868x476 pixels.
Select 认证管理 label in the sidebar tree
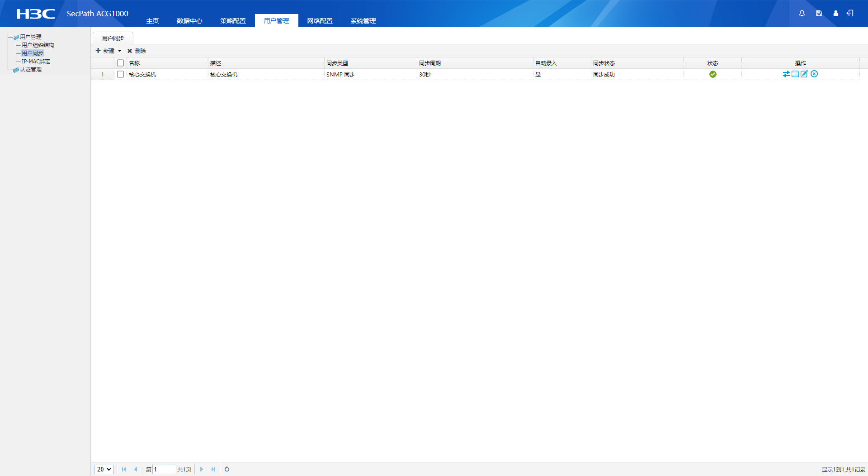pos(31,70)
